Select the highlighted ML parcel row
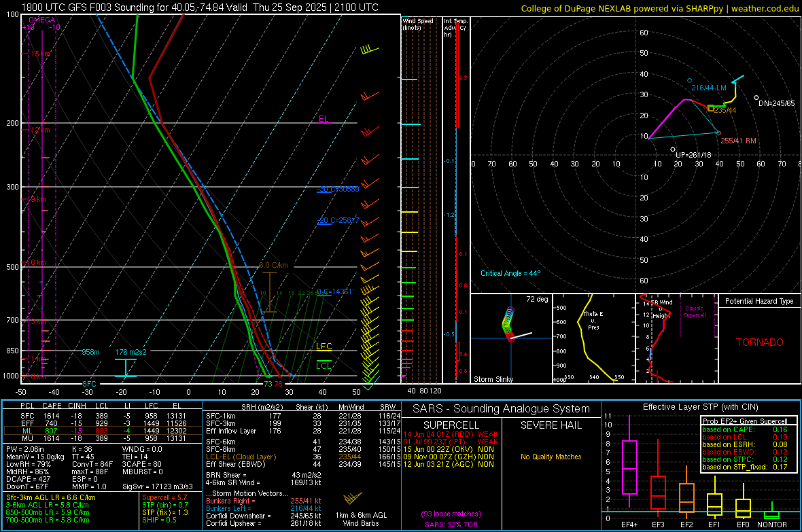This screenshot has width=802, height=532. [x=103, y=431]
